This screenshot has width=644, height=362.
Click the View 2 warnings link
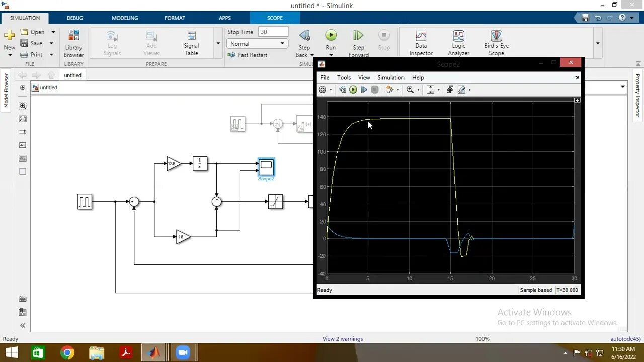click(343, 339)
